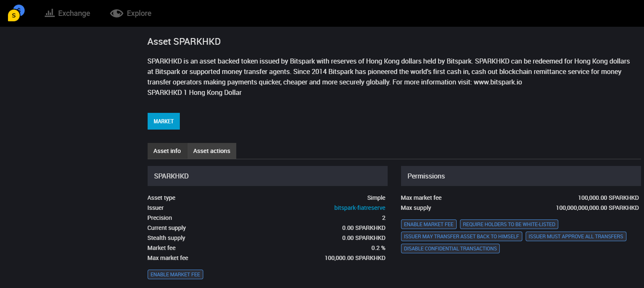The image size is (644, 288).
Task: Select Issuer May Transfer Asset Back tag
Action: [x=461, y=237]
